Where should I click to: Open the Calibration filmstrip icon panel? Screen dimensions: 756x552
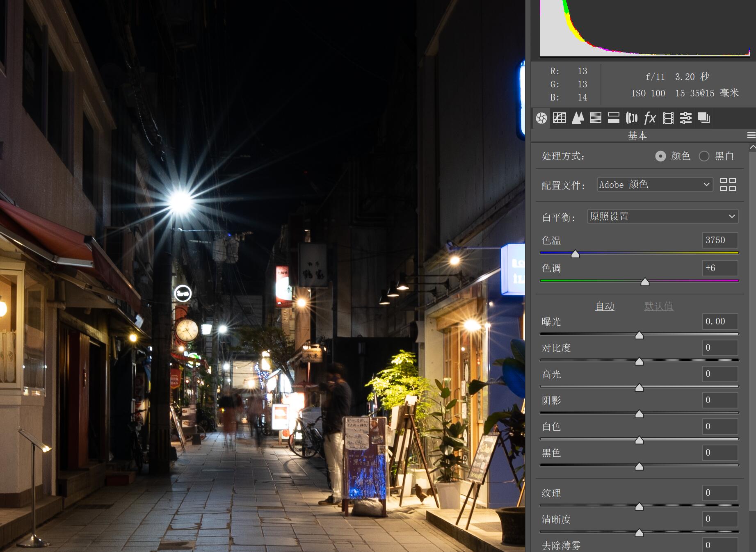point(668,118)
